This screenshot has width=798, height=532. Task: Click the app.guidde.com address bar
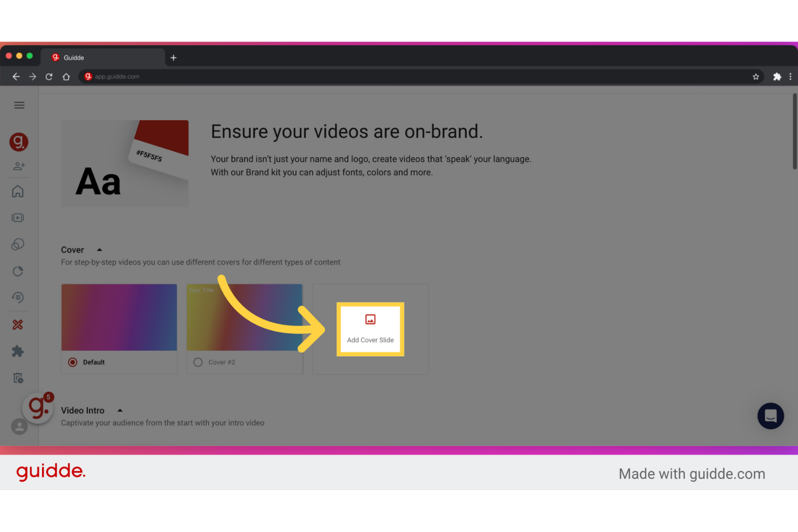click(x=421, y=77)
